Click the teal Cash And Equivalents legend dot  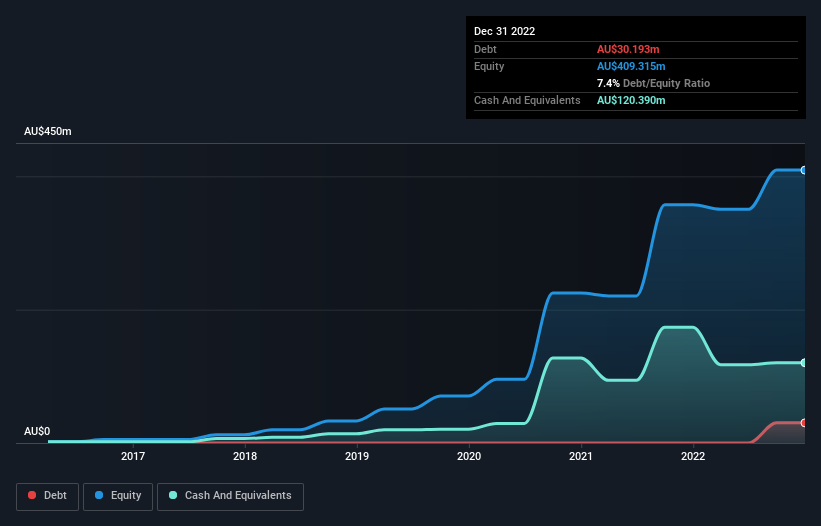pyautogui.click(x=173, y=495)
